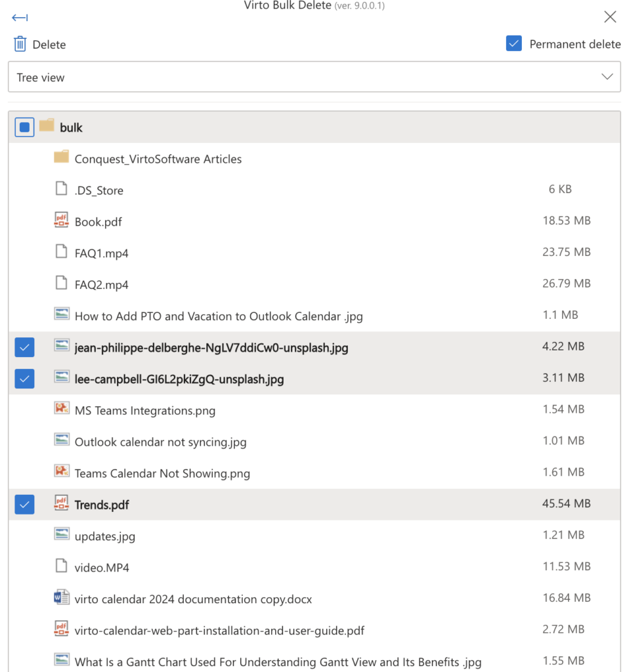Open the Tree view dropdown
This screenshot has height=672, width=627.
pos(314,77)
